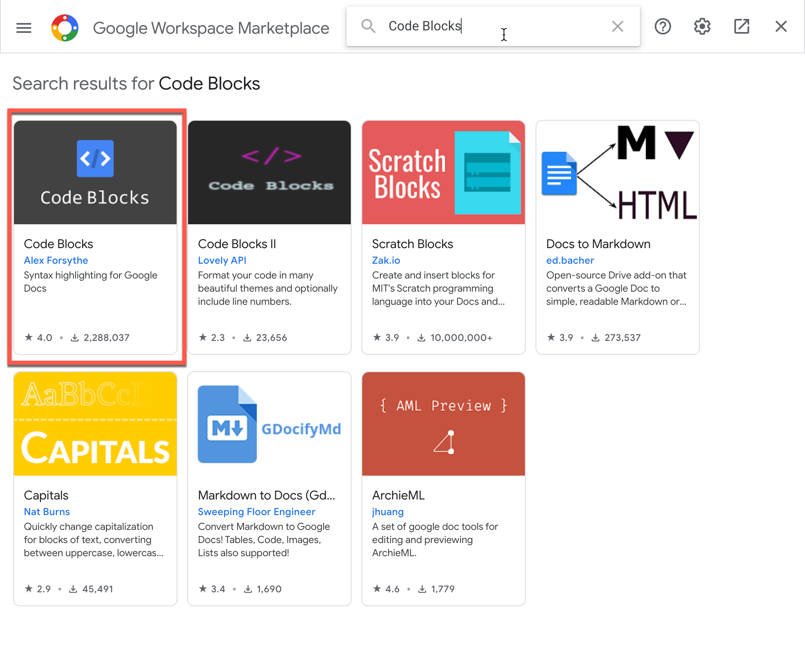Click the Docs to Markdown title
The image size is (805, 672).
click(598, 244)
